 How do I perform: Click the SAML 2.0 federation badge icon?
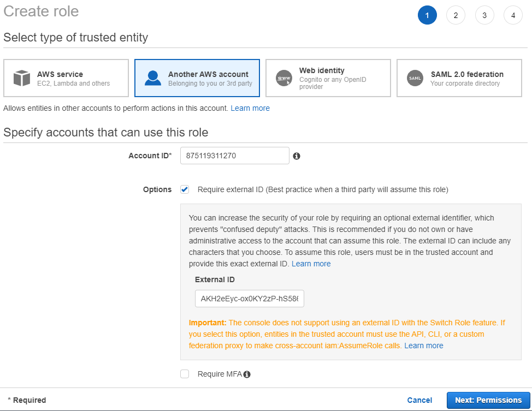[415, 78]
